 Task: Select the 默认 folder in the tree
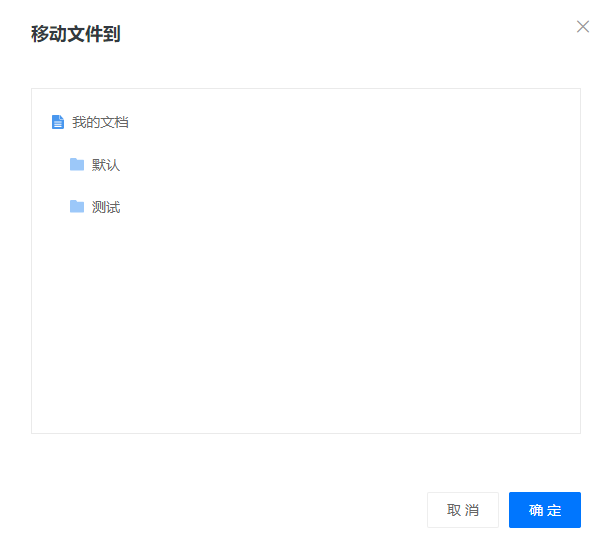[106, 165]
